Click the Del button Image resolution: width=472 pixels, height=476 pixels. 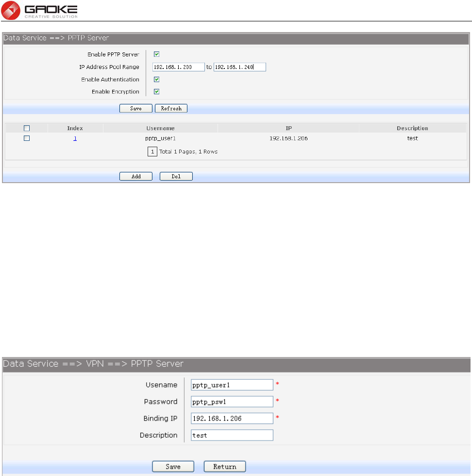click(x=176, y=176)
